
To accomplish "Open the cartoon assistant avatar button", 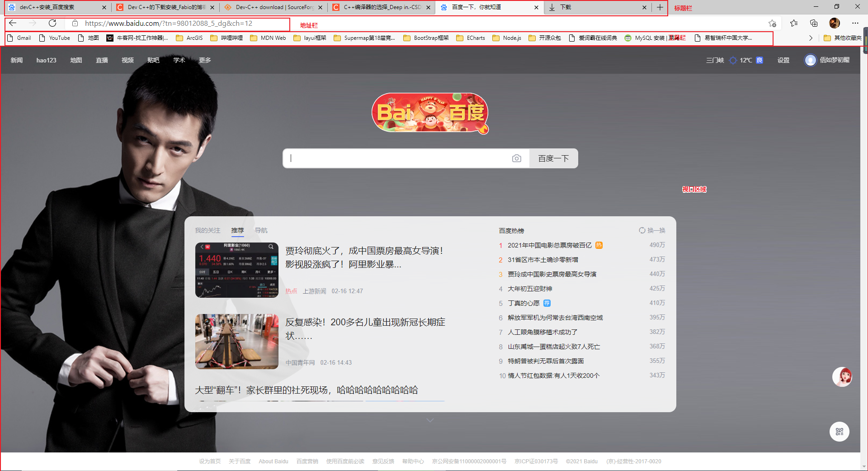I will tap(842, 377).
